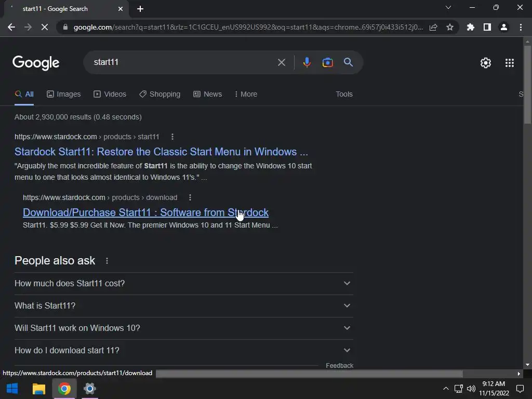Open People also ask options menu
532x399 pixels.
[107, 261]
